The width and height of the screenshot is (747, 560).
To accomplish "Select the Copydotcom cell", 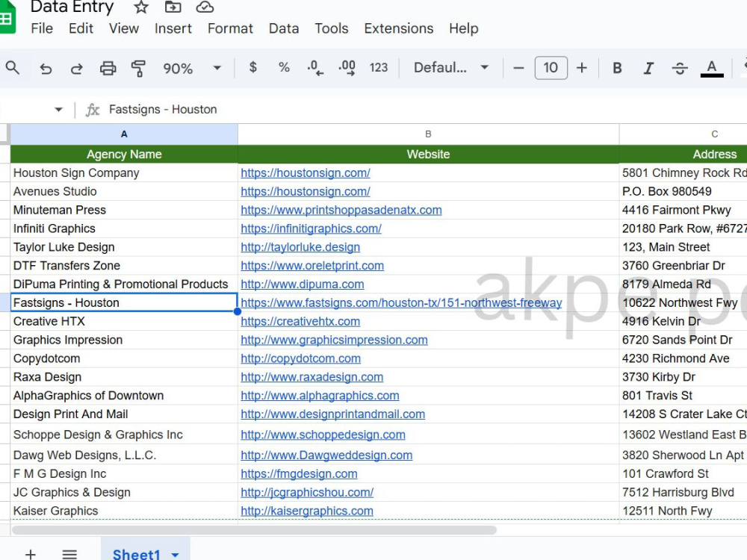I will 124,358.
